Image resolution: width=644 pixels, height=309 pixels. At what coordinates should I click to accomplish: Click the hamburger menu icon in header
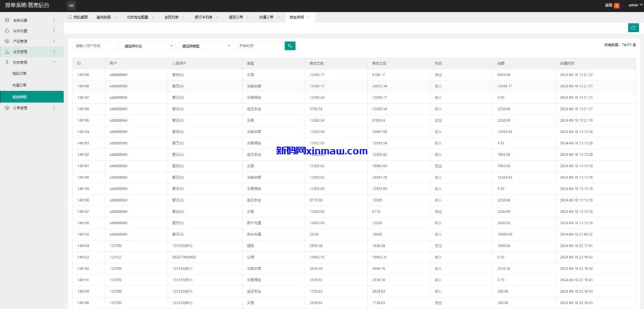71,6
